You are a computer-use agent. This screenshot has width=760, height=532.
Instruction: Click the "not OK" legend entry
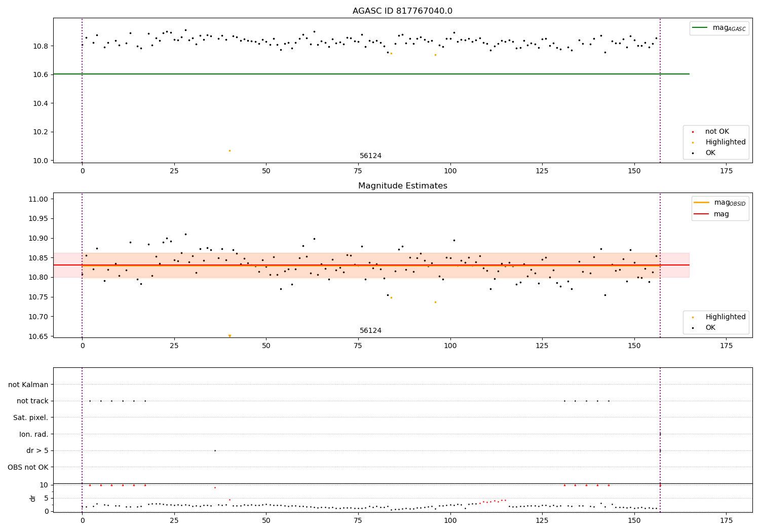tap(717, 131)
